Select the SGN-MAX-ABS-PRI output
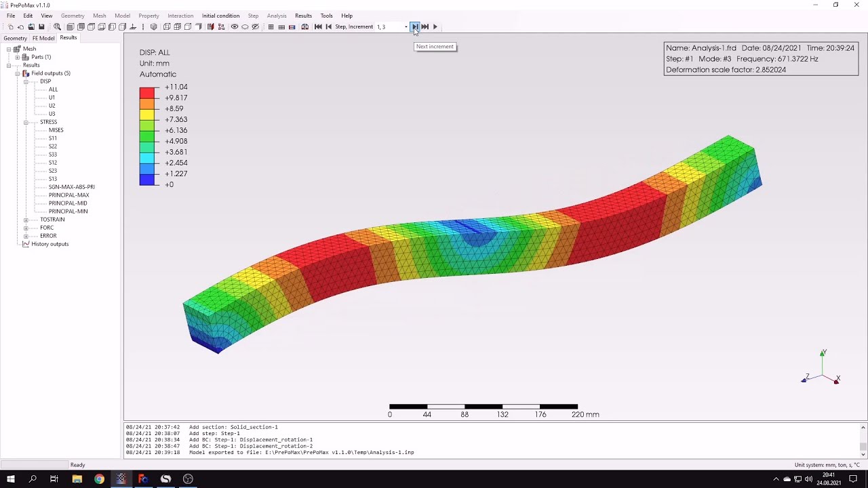The image size is (868, 488). click(x=71, y=187)
